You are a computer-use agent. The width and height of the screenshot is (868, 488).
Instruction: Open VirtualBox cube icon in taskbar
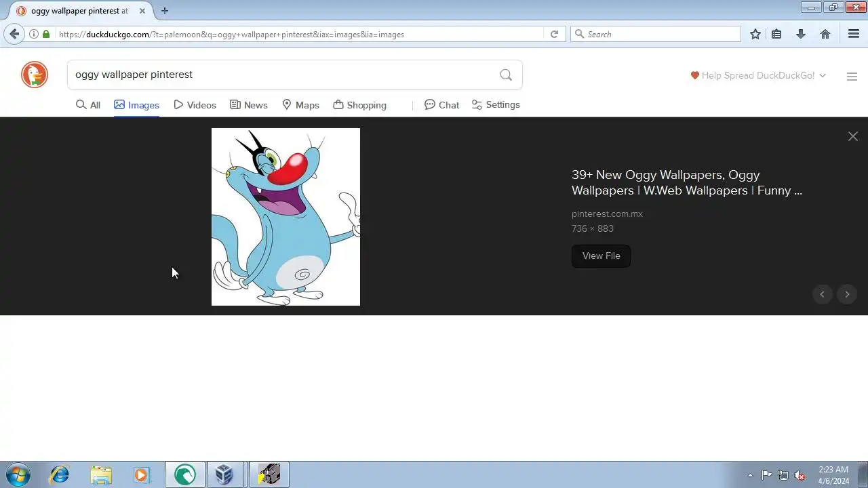point(224,474)
